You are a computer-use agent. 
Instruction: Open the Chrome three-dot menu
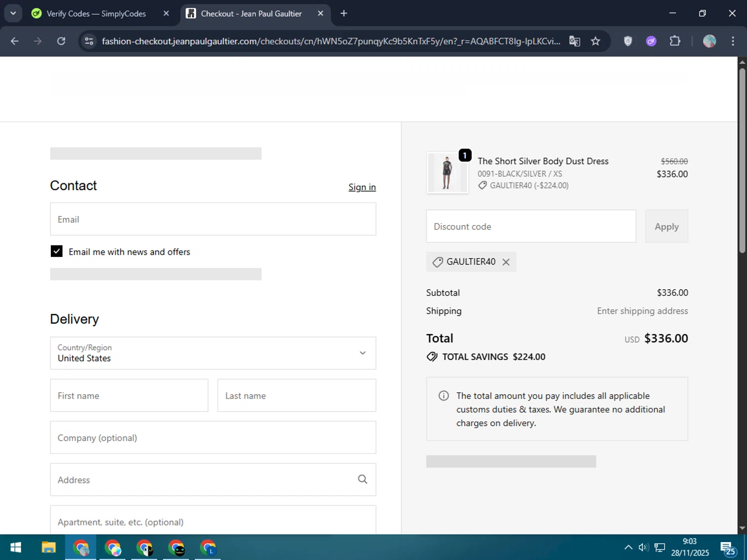click(733, 41)
